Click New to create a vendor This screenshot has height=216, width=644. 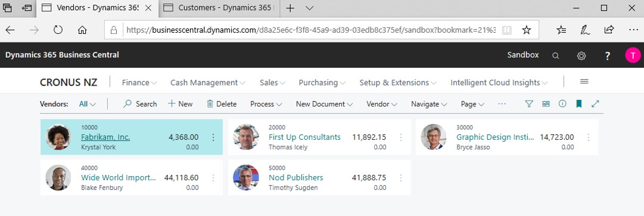[x=181, y=104]
